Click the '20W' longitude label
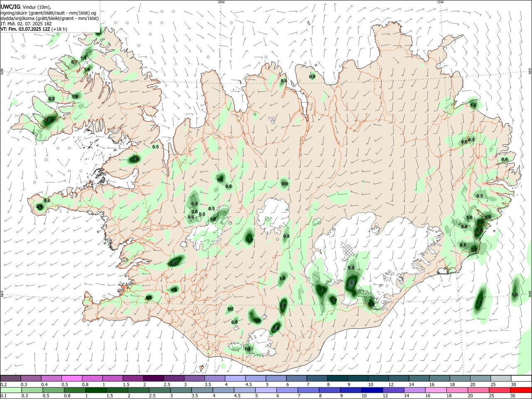 click(x=221, y=2)
